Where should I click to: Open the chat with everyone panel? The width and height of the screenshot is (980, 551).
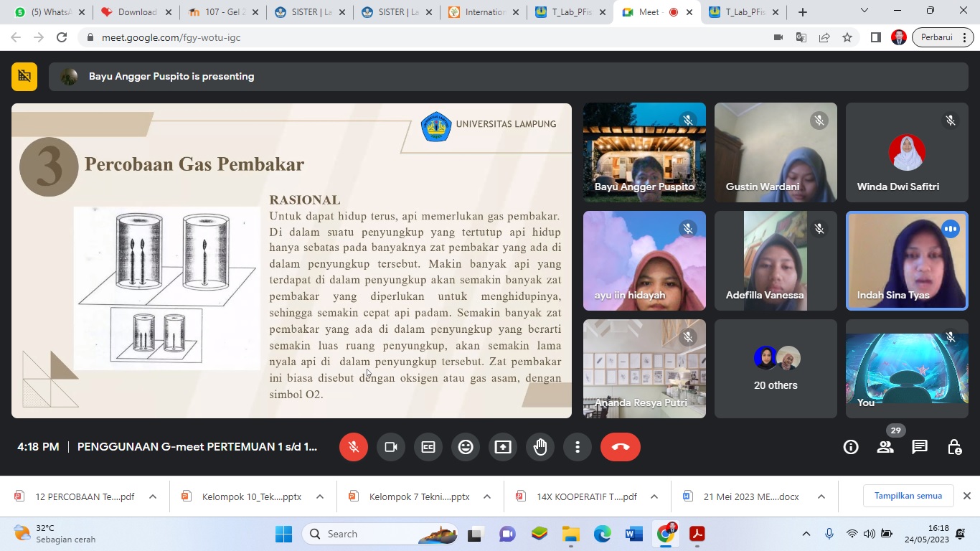(x=920, y=447)
